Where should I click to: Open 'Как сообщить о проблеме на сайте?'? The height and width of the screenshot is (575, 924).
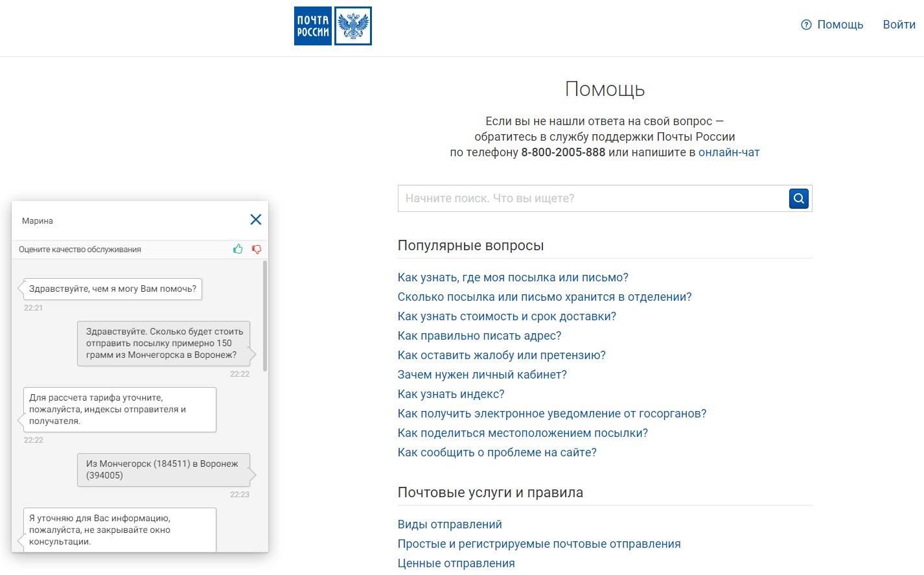[x=497, y=452]
